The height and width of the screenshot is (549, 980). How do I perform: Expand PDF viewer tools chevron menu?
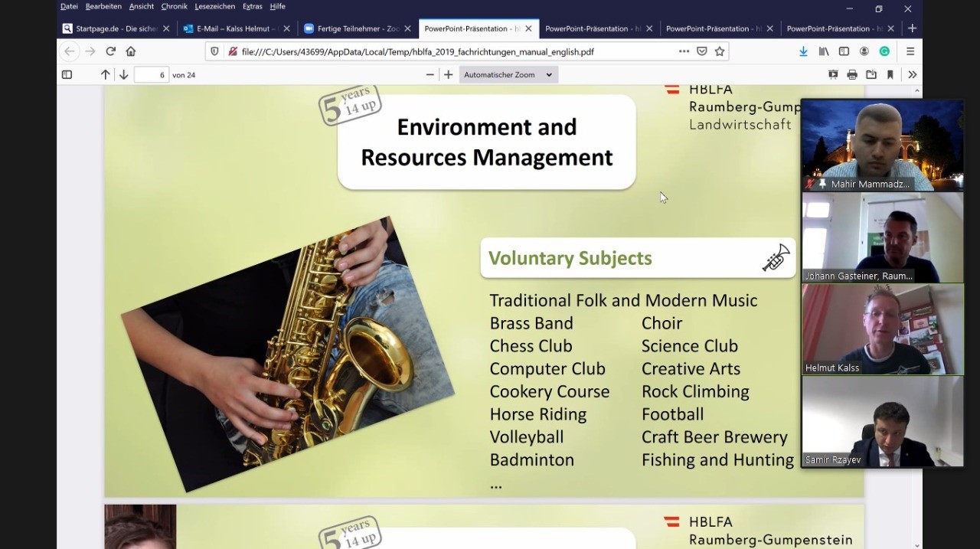[912, 75]
